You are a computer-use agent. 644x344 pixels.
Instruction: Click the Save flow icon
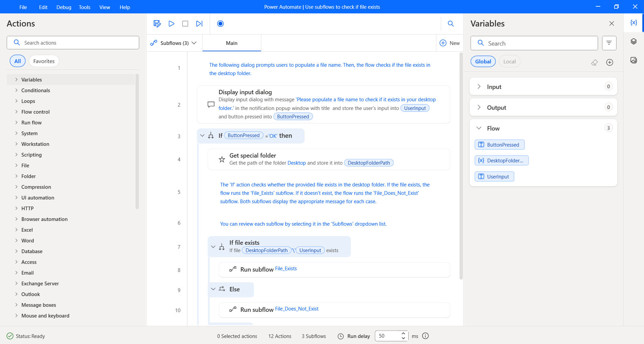click(157, 23)
